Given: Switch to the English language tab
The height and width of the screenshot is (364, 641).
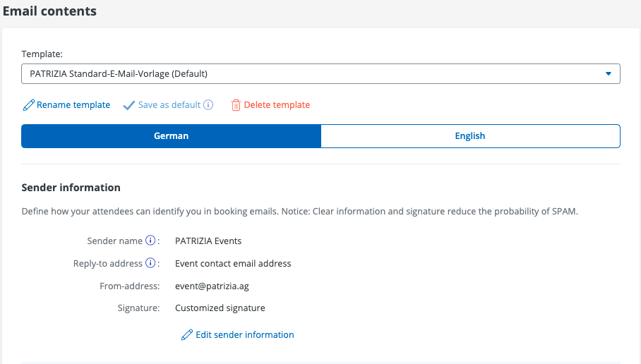Looking at the screenshot, I should click(470, 136).
